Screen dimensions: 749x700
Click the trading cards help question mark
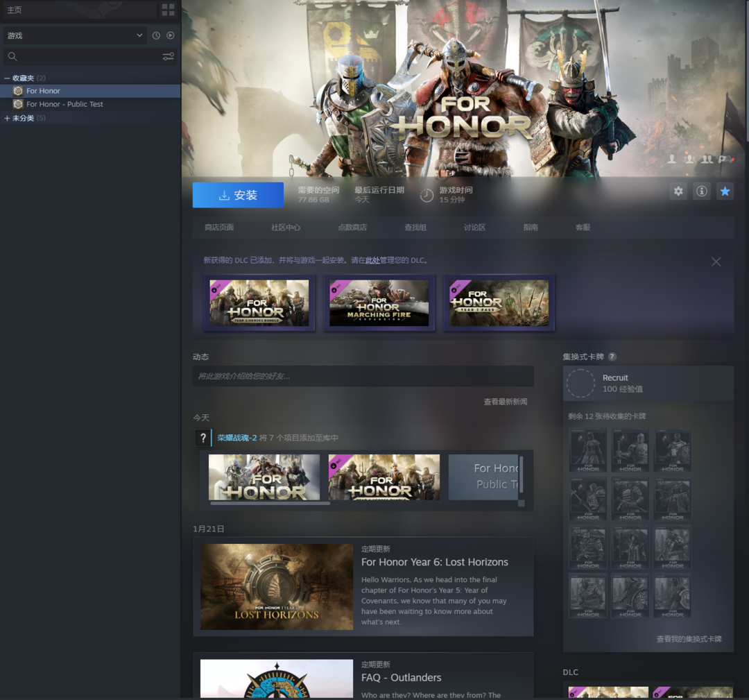click(x=612, y=357)
